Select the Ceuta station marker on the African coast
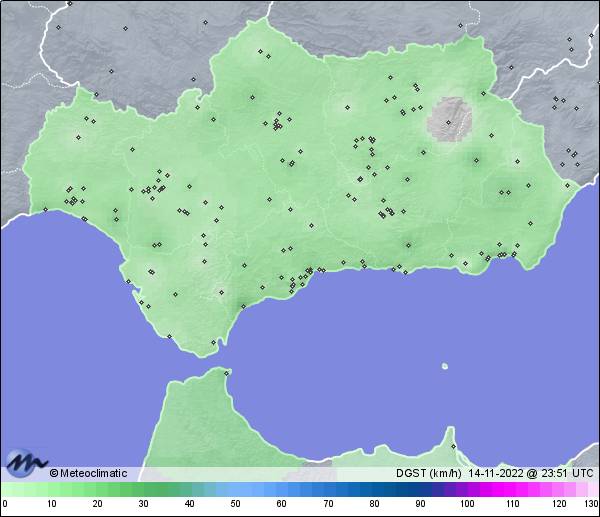600x517 pixels. 227,373
